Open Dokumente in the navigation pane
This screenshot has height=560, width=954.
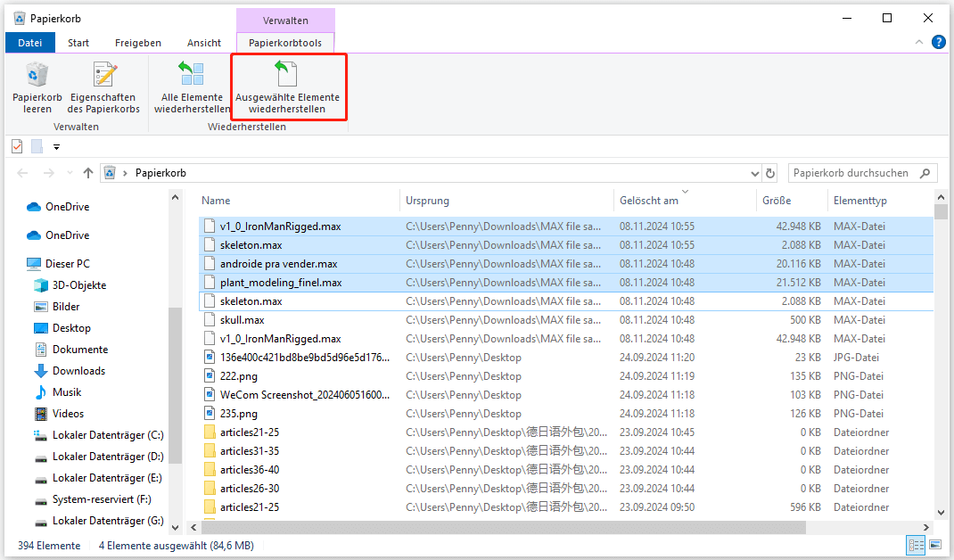pos(71,350)
